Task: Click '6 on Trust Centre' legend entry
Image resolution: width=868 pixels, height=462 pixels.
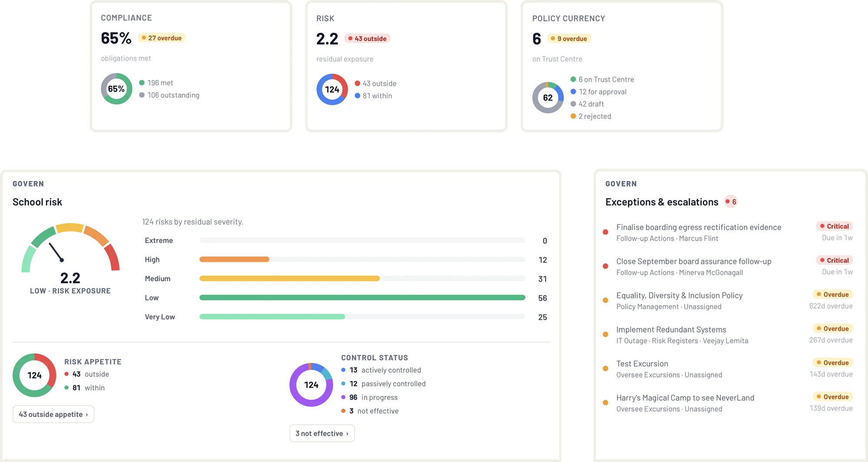Action: pos(602,79)
